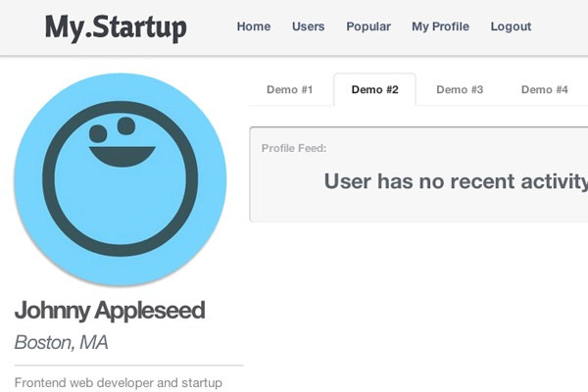Open the Users nav link

pos(309,26)
